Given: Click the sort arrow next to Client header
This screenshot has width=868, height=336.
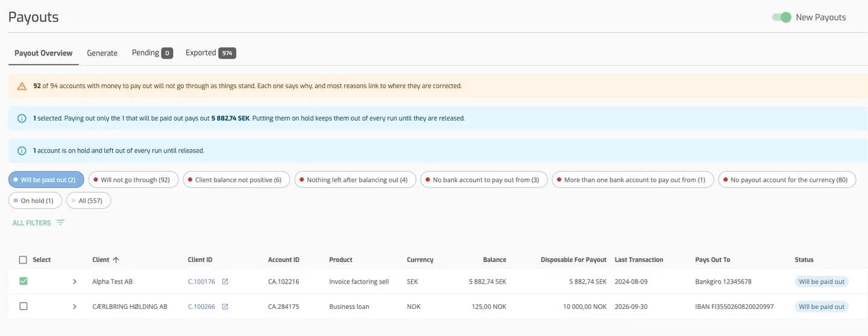Looking at the screenshot, I should tap(116, 260).
